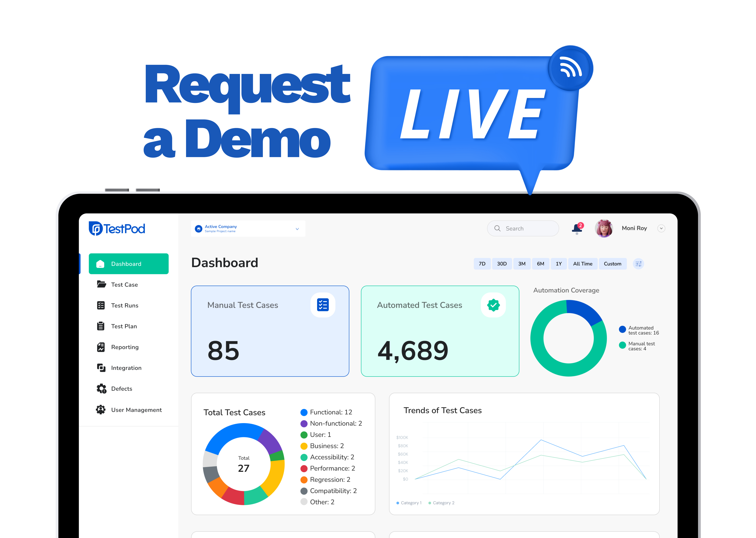Go to Test Plan in sidebar
756x538 pixels.
point(124,326)
